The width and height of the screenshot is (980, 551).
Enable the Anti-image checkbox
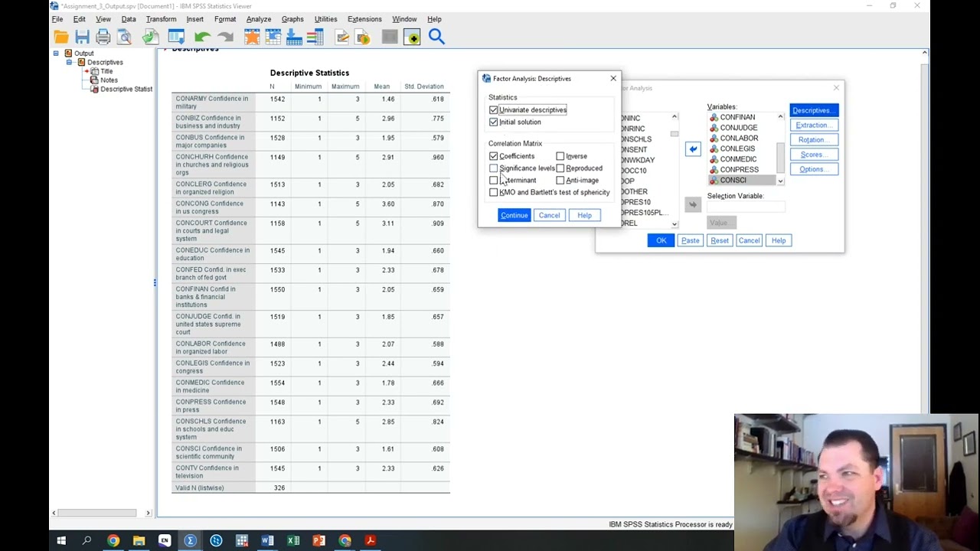click(x=560, y=181)
